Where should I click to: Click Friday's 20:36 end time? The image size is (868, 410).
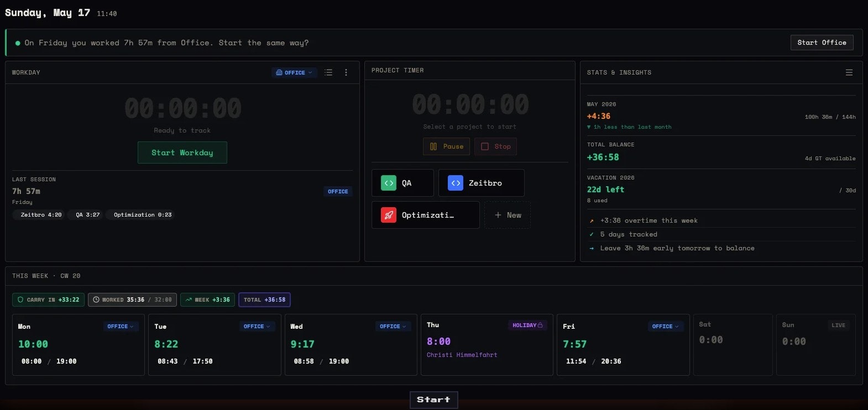[611, 361]
